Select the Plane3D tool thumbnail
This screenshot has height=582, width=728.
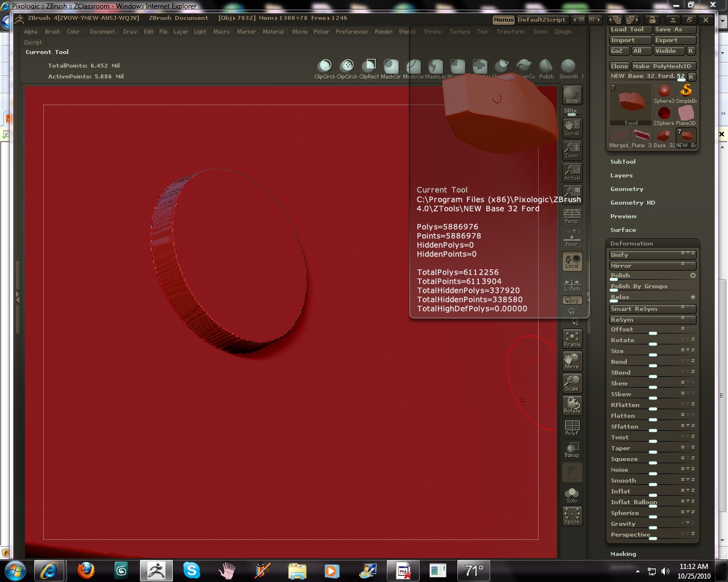click(686, 116)
